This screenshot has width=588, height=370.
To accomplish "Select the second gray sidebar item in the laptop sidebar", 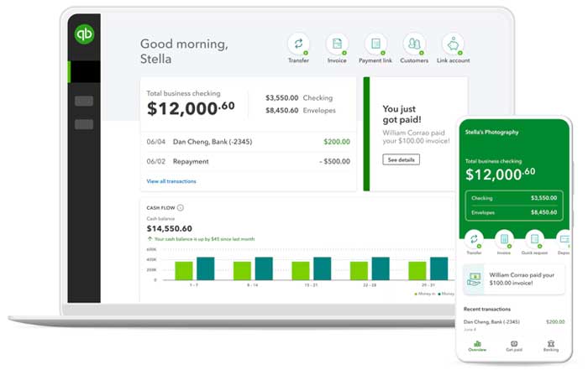I will coord(84,125).
